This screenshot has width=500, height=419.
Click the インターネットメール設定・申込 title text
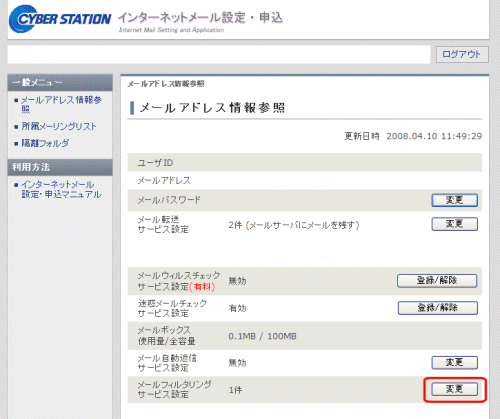200,18
